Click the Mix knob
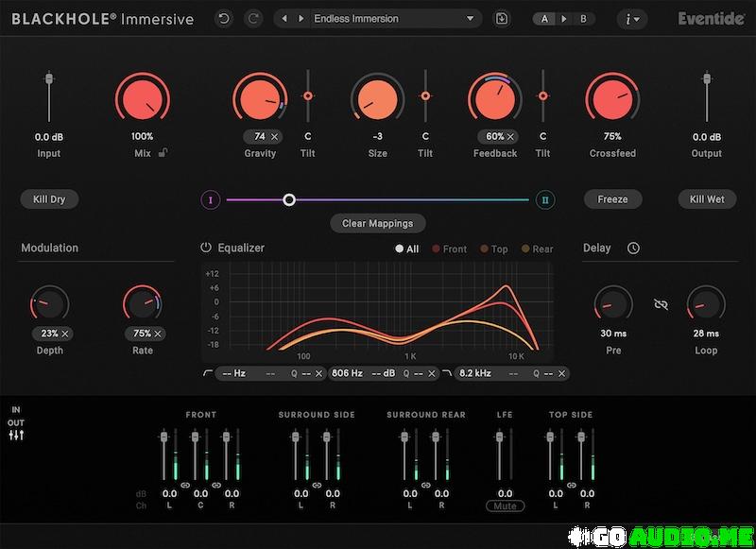This screenshot has width=756, height=549. coord(143,99)
